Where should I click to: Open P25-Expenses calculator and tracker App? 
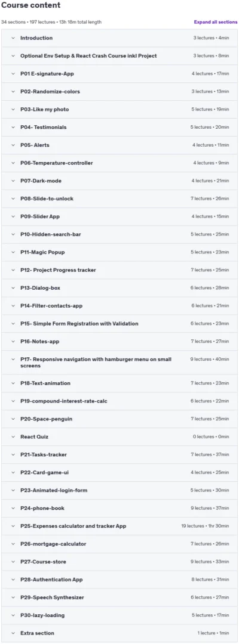119,526
